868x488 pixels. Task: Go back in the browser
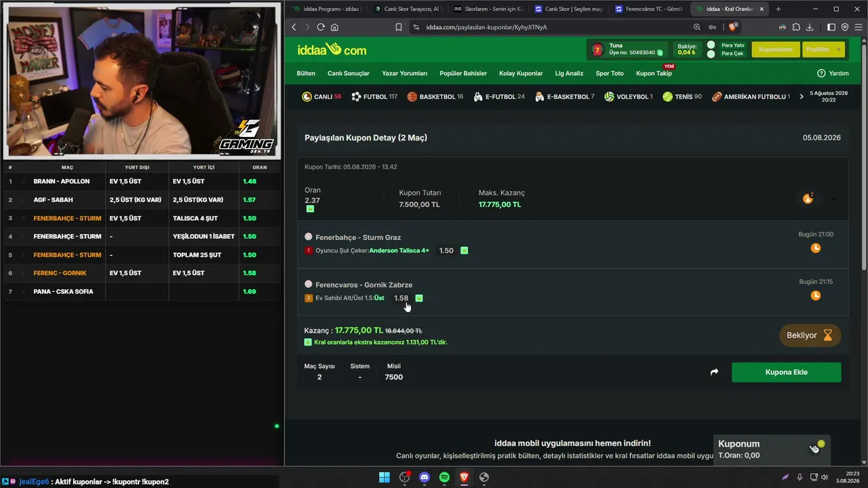point(294,27)
